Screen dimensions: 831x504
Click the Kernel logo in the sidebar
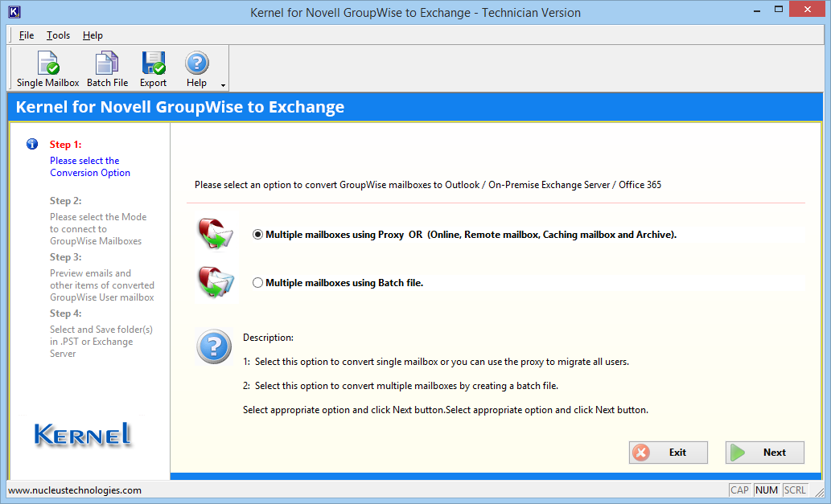click(83, 434)
